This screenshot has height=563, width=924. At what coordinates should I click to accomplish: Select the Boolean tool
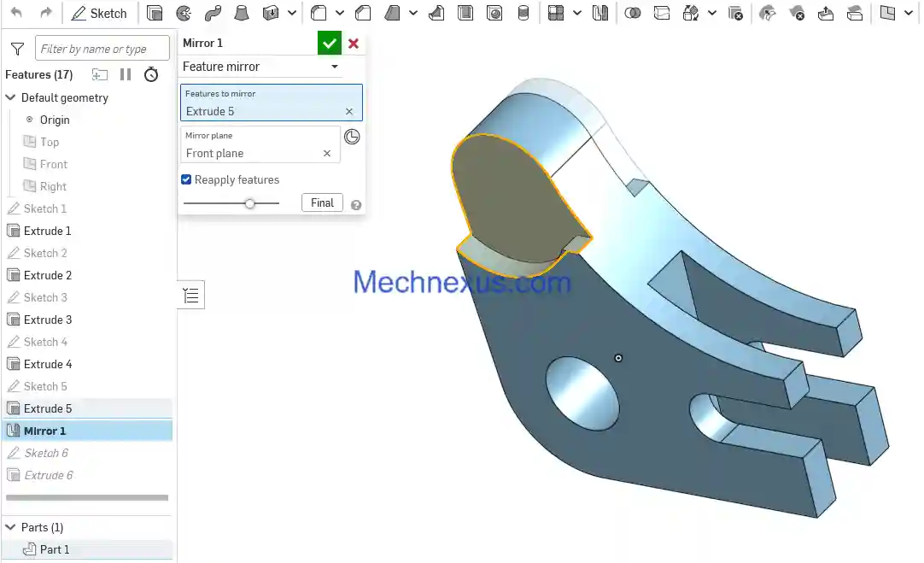point(633,13)
